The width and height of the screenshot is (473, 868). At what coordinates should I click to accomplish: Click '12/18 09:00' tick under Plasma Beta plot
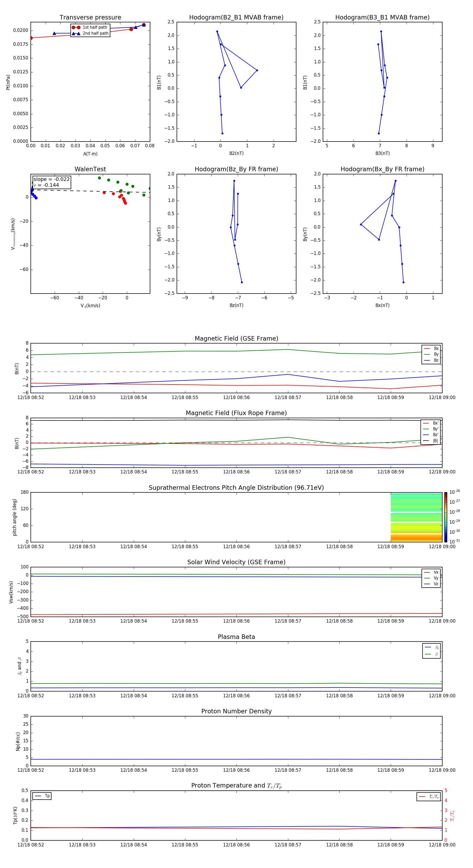[x=442, y=696]
